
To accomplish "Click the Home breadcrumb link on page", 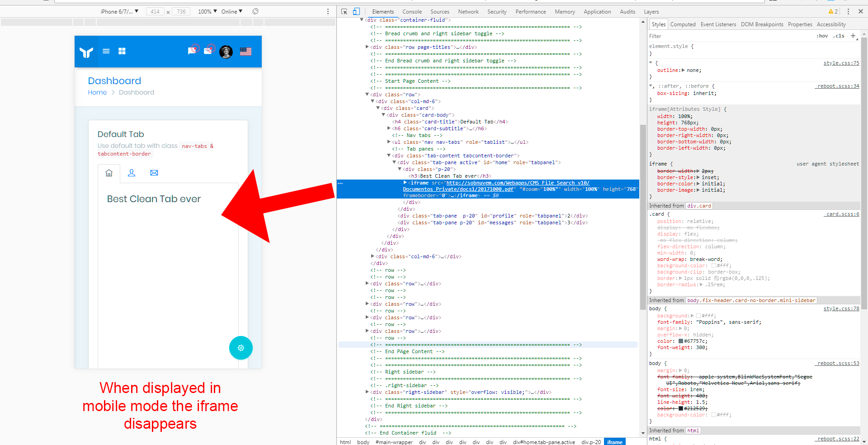I will (97, 92).
